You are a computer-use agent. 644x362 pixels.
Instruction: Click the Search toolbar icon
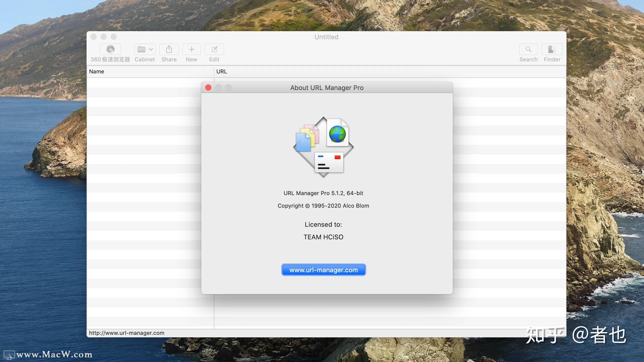[x=528, y=49]
